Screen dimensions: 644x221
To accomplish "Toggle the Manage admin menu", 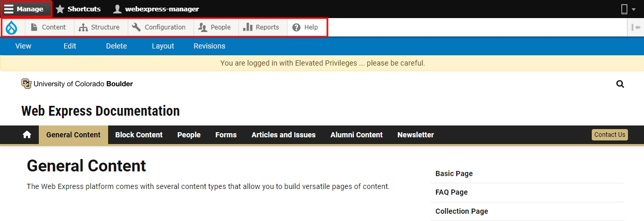I will [x=25, y=9].
